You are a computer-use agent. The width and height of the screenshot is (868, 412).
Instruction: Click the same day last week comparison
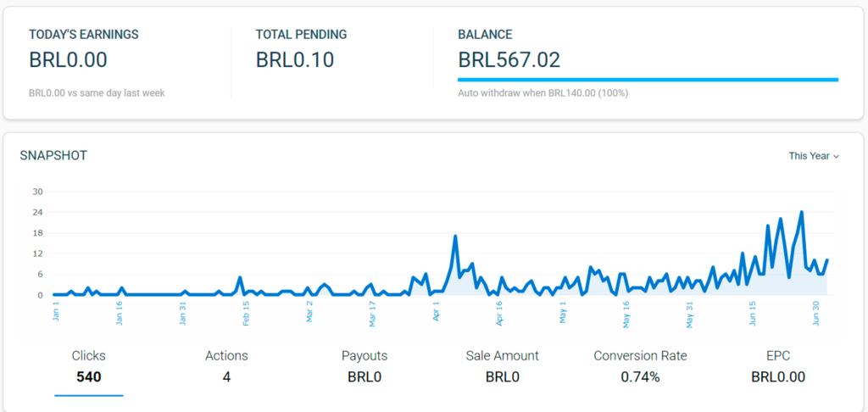(x=97, y=92)
